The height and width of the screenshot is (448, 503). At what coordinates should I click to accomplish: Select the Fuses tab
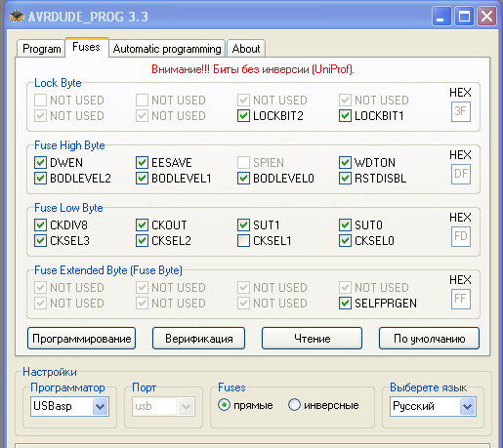(86, 47)
